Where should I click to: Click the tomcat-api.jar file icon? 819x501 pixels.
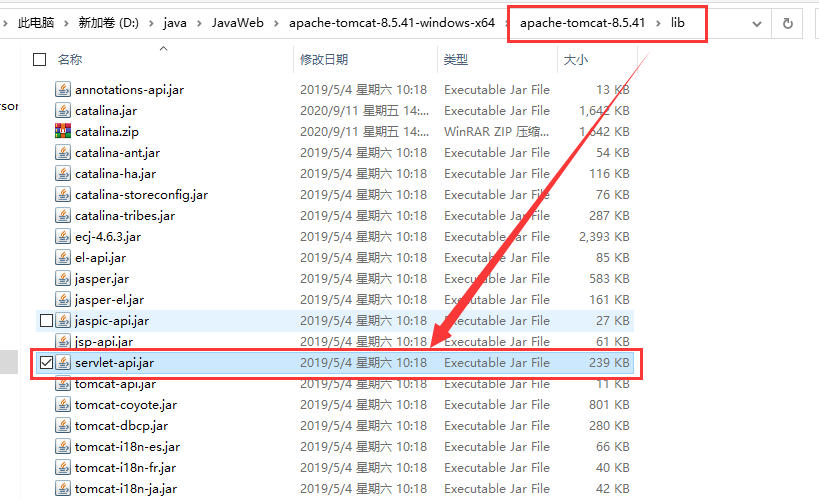tap(63, 383)
